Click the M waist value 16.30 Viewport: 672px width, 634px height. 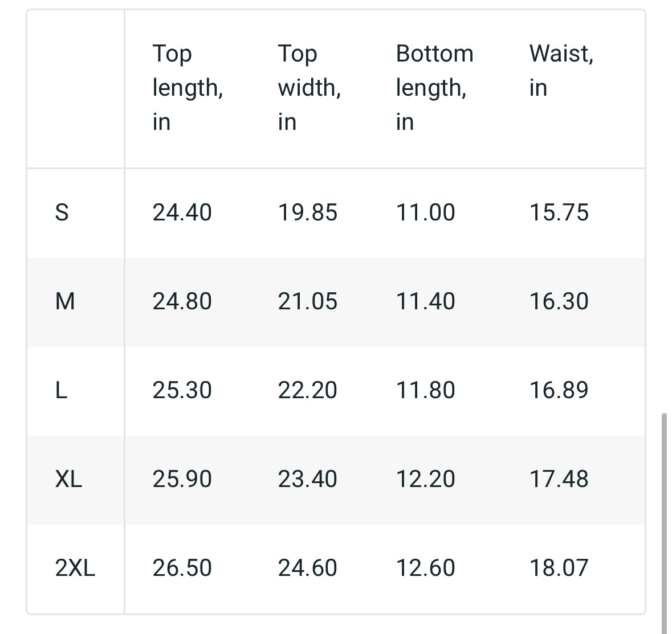[559, 302]
